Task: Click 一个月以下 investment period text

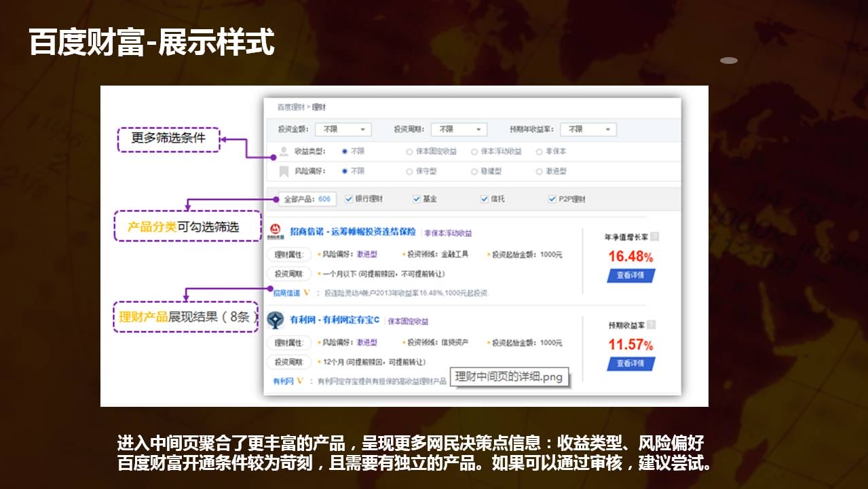Action: 341,274
